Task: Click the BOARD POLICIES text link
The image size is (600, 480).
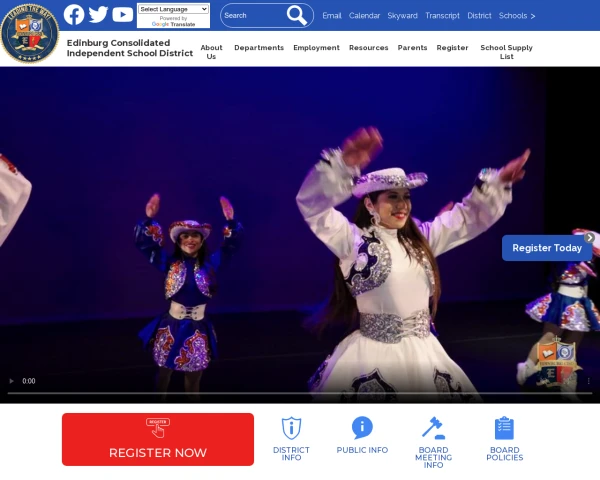Action: point(504,454)
